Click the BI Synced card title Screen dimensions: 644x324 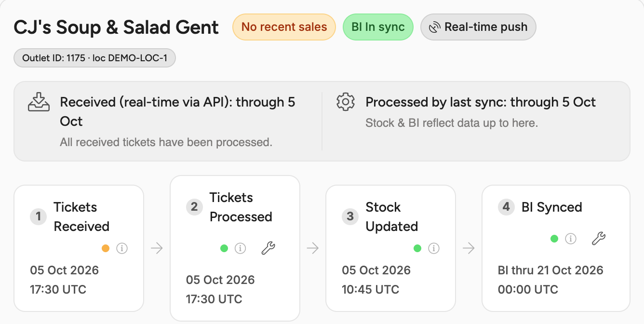click(x=552, y=207)
